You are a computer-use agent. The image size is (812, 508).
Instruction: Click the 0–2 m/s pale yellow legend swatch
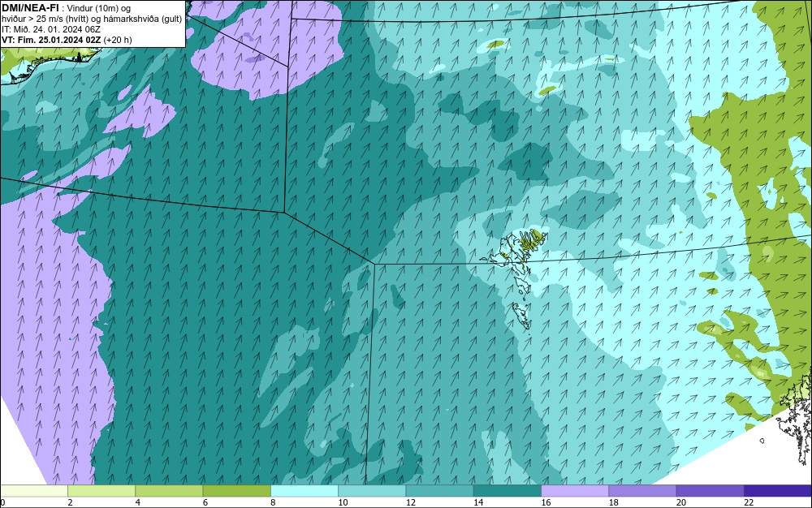[x=33, y=491]
